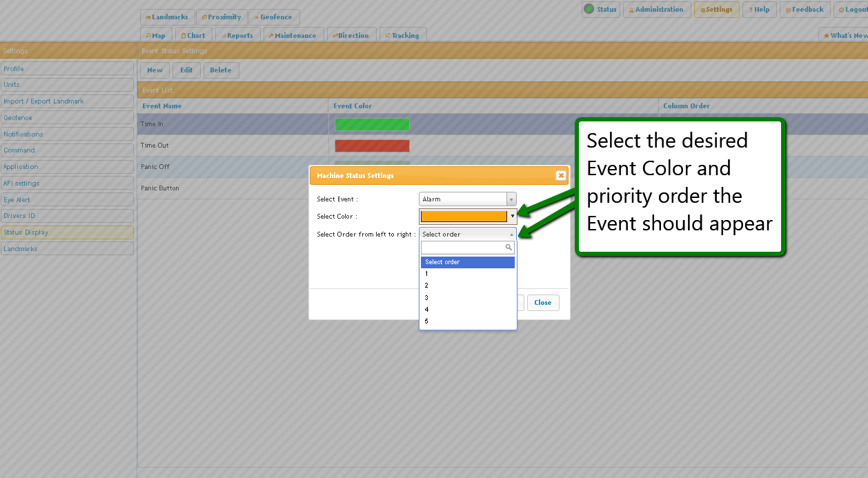This screenshot has width=868, height=478.
Task: Open the Landmarks tab
Action: point(167,17)
